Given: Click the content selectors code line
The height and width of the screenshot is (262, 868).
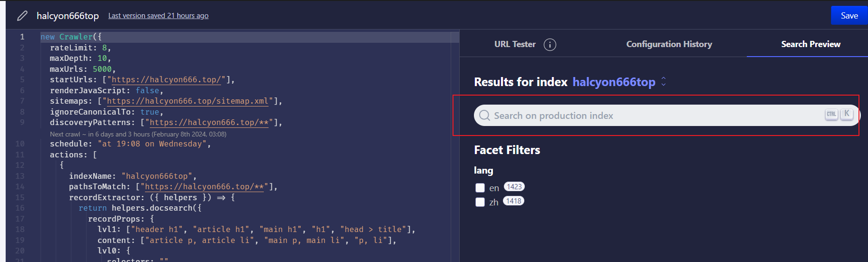Looking at the screenshot, I should point(247,241).
